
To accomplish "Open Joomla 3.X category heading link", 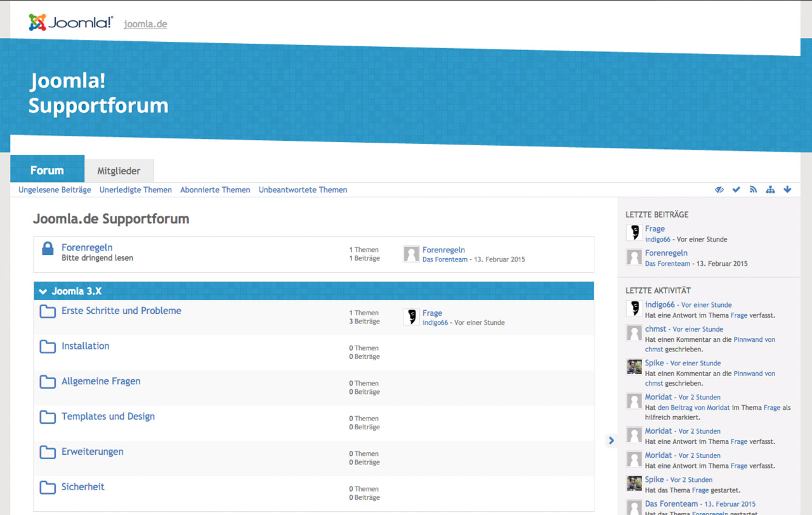I will [x=77, y=292].
